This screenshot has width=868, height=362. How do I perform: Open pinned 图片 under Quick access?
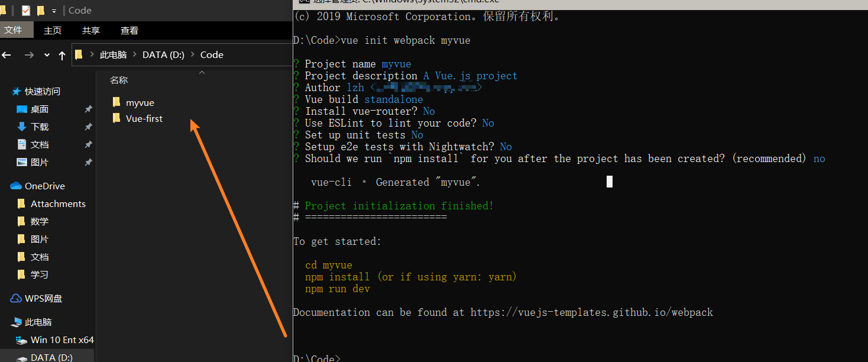[x=40, y=162]
